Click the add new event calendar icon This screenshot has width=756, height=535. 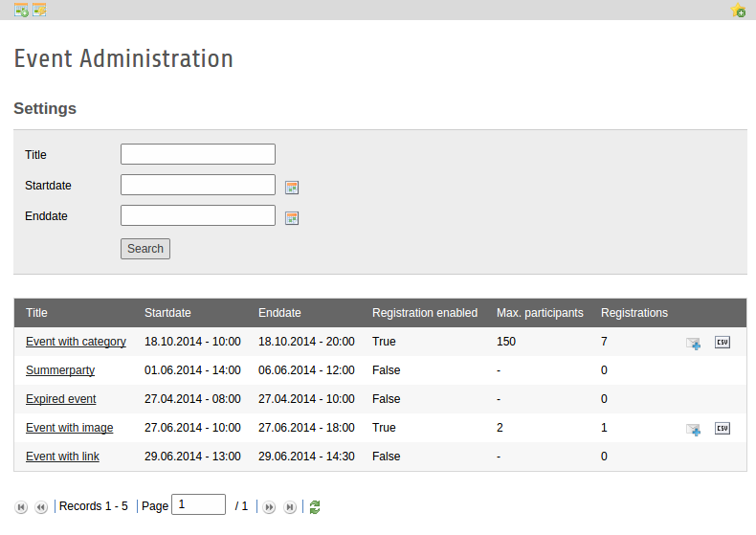[x=21, y=10]
